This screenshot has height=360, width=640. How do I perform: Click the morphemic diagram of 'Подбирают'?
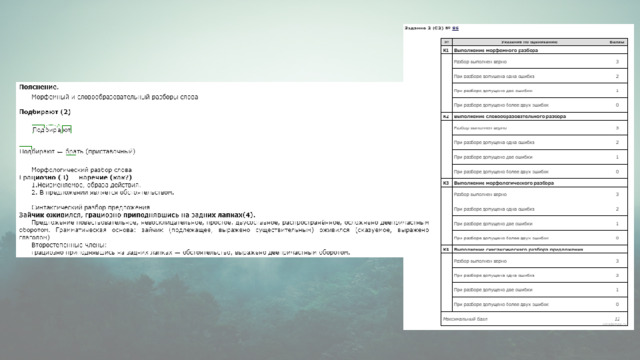tap(52, 129)
